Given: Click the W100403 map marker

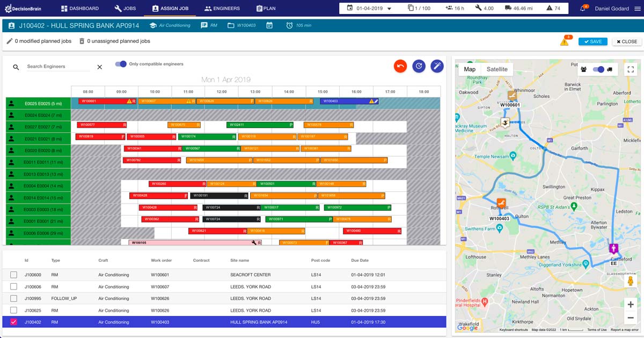Looking at the screenshot, I should coord(501,204).
